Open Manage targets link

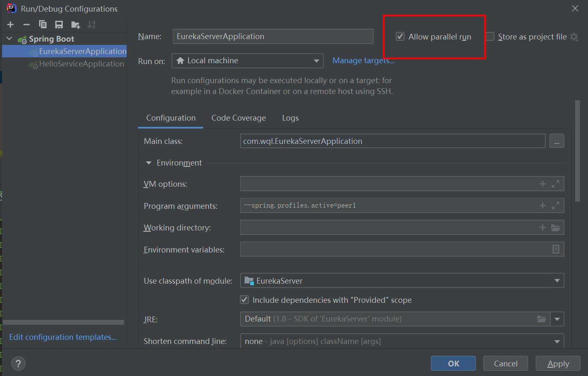pyautogui.click(x=363, y=61)
